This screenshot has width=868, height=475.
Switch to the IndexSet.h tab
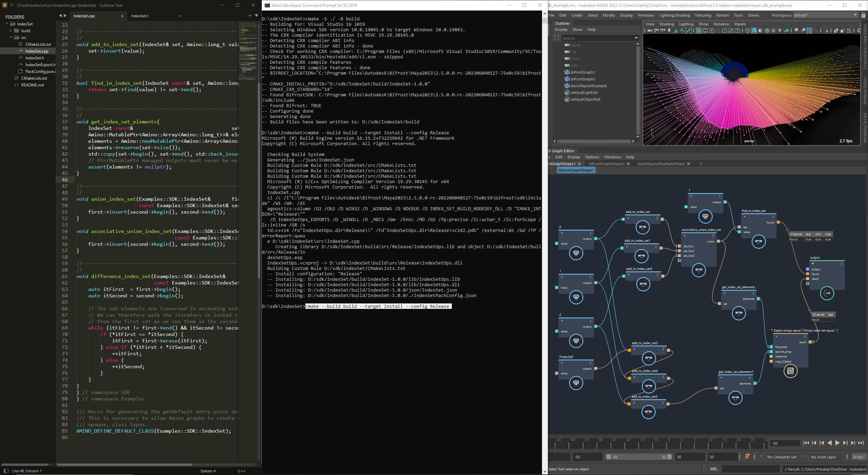[x=140, y=16]
